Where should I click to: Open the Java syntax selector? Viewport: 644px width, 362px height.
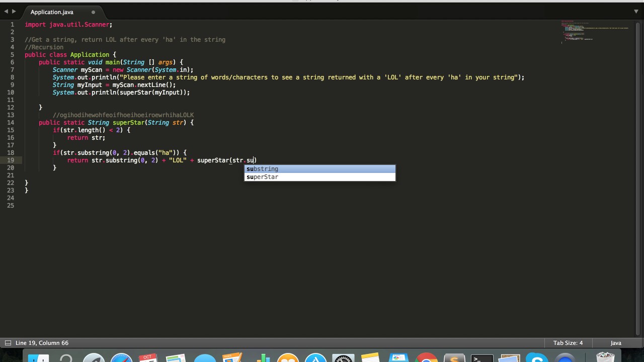(x=616, y=343)
